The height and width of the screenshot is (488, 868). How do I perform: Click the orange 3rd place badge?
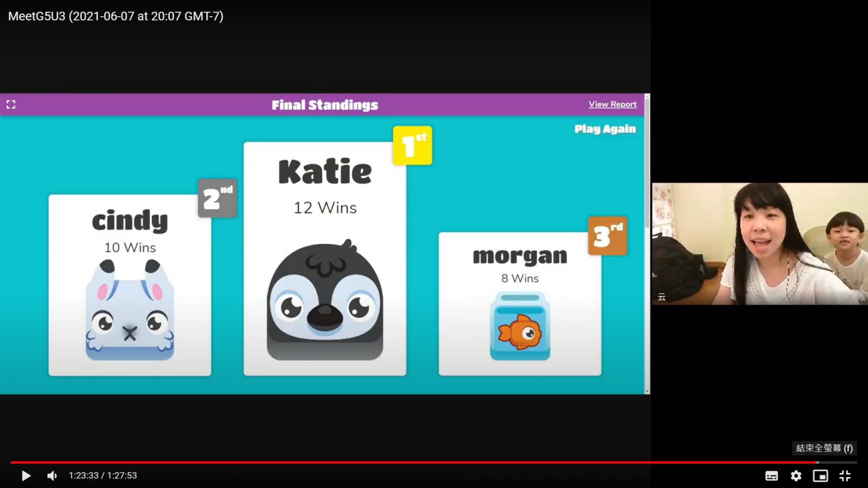point(607,236)
